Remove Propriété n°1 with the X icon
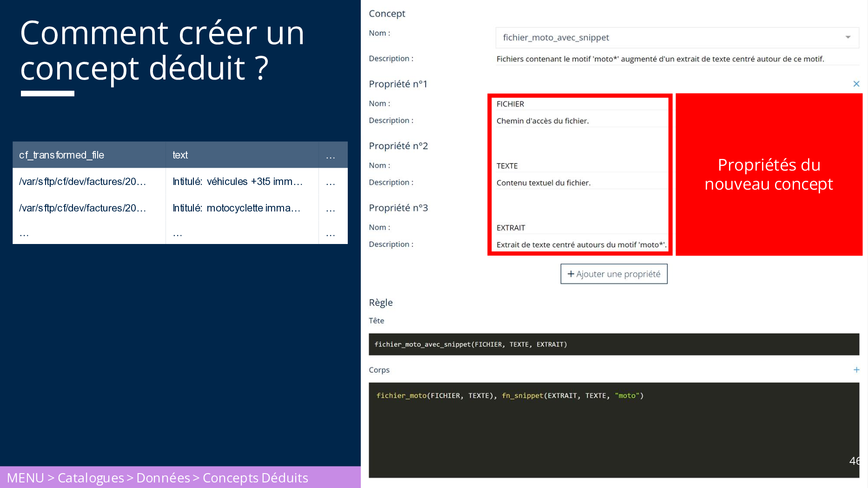868x488 pixels. coord(856,84)
